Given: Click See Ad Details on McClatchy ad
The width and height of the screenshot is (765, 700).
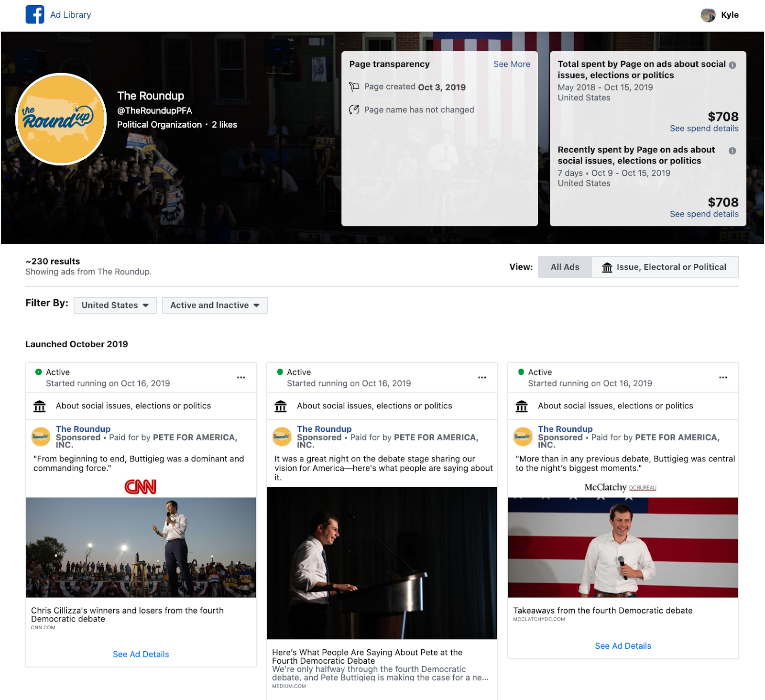Looking at the screenshot, I should 623,645.
